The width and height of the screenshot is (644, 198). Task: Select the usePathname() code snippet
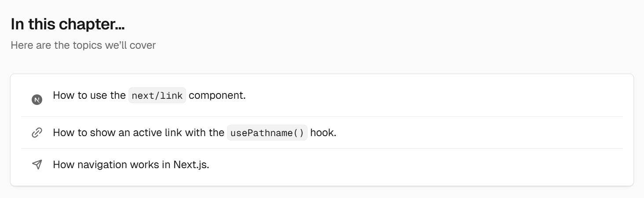(267, 133)
